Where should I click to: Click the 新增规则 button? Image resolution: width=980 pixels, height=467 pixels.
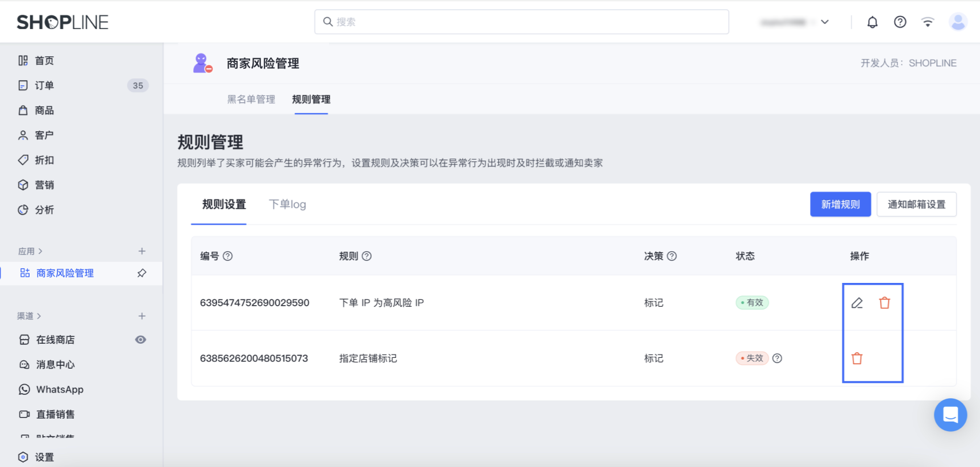840,205
